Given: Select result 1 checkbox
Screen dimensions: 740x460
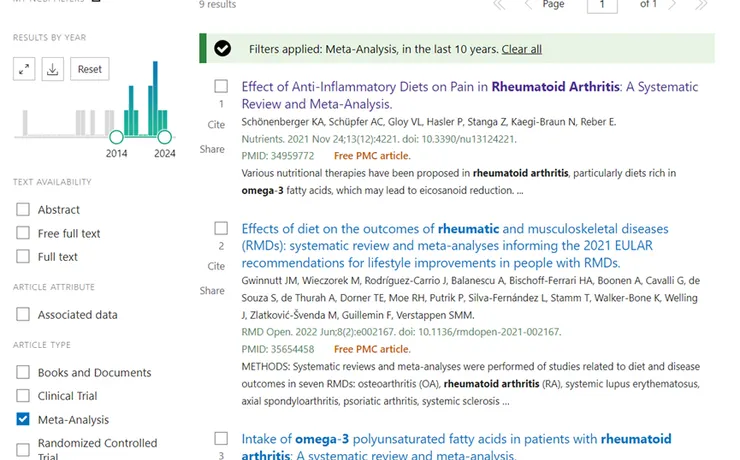Looking at the screenshot, I should pos(221,86).
